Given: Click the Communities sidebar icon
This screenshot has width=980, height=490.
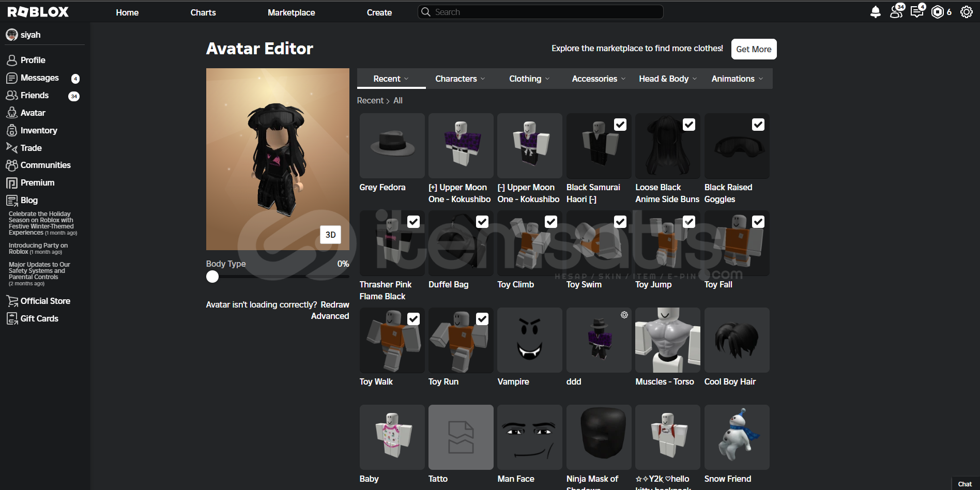Looking at the screenshot, I should pos(12,165).
